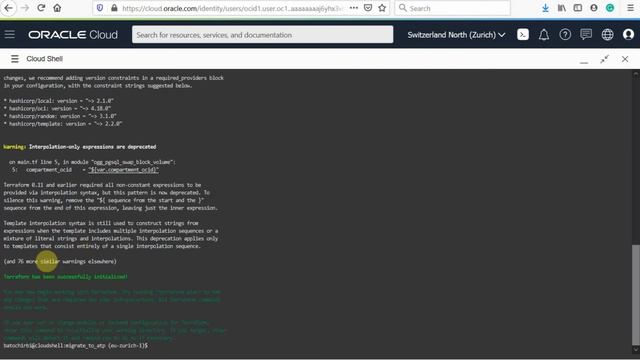Open Oracle Cloud navigation menu
This screenshot has width=640, height=360.
pyautogui.click(x=10, y=35)
